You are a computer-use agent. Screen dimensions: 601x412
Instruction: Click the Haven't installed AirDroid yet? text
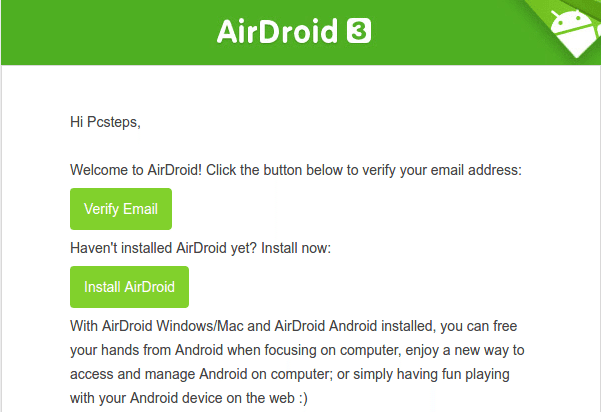pyautogui.click(x=163, y=248)
